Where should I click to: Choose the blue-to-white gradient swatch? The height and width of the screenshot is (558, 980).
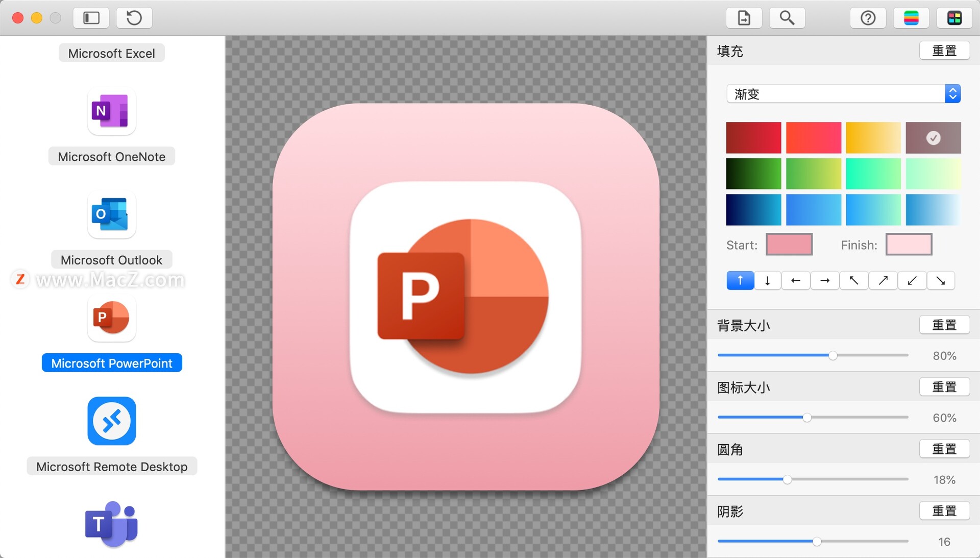pyautogui.click(x=933, y=210)
